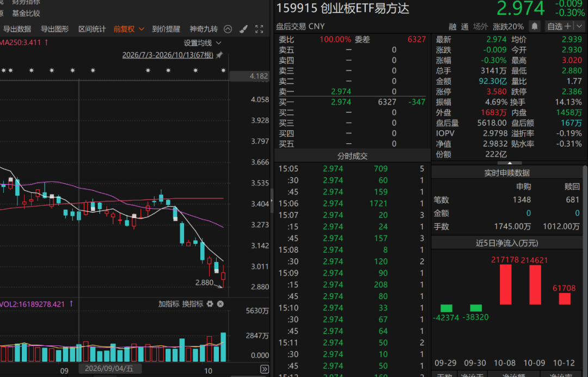Click the 217178 net inflow bar for 10-08
Screen dimensions: 588x377
[x=505, y=284]
